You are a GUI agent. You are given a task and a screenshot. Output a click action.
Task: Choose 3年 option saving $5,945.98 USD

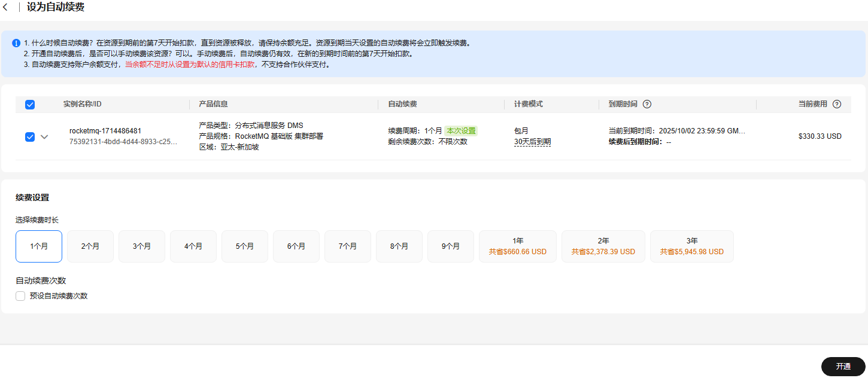(692, 246)
